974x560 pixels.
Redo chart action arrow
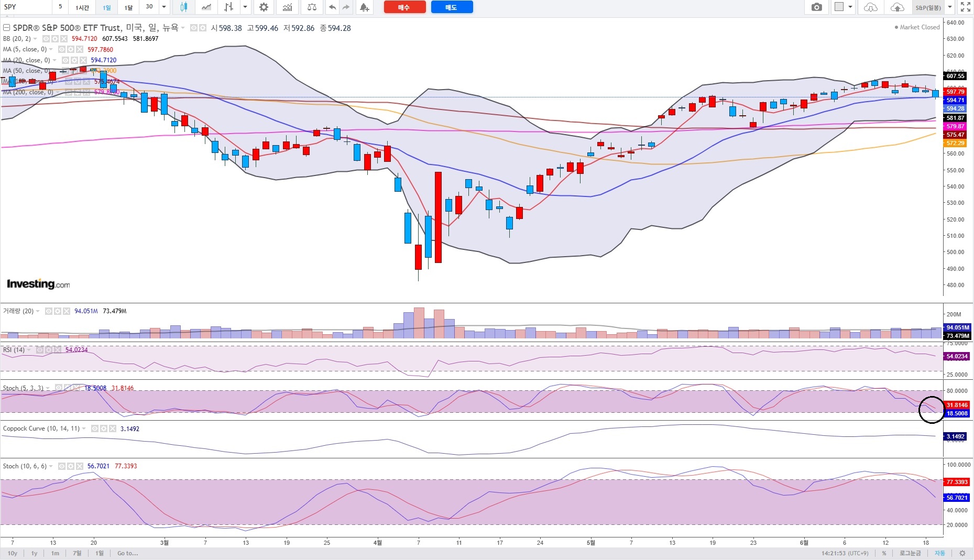coord(346,7)
